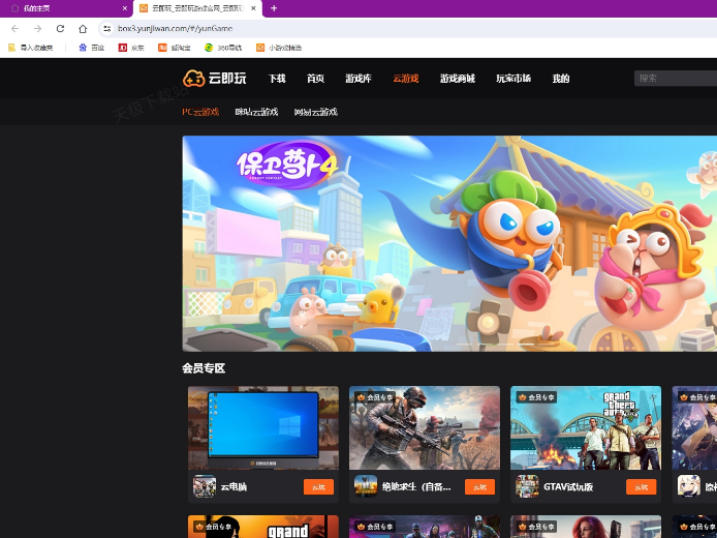Viewport: 717px width, 538px height.
Task: Open the second-row neon group cover thumbnail
Action: pos(424,527)
